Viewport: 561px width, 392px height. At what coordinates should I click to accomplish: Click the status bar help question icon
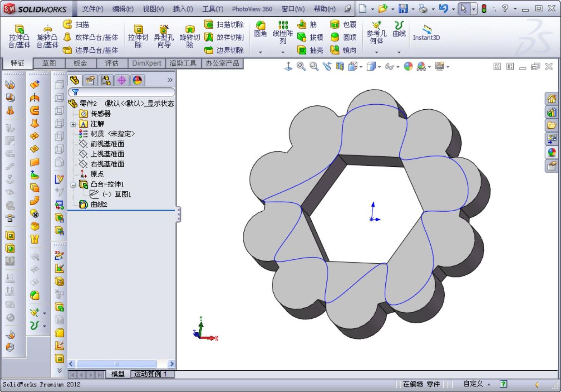coord(503,384)
